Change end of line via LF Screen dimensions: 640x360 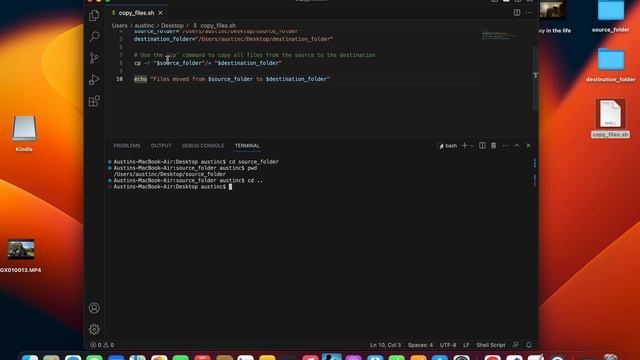[x=466, y=345]
